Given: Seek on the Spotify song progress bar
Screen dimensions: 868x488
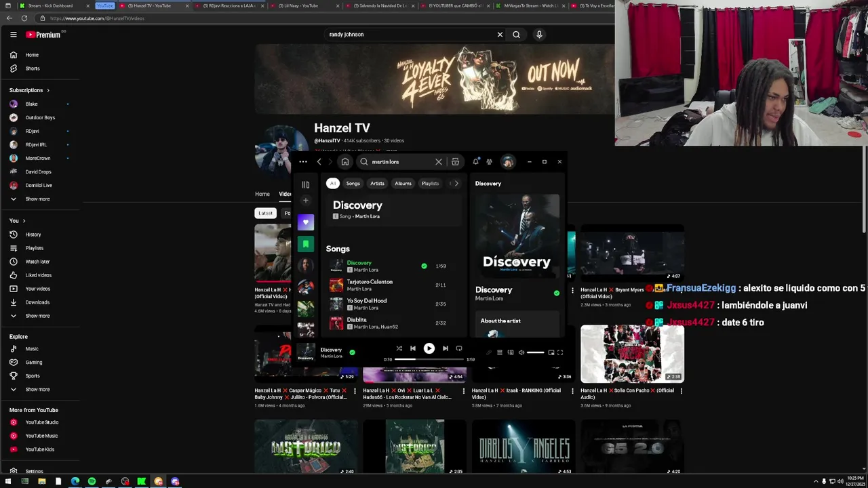Looking at the screenshot, I should tap(429, 359).
